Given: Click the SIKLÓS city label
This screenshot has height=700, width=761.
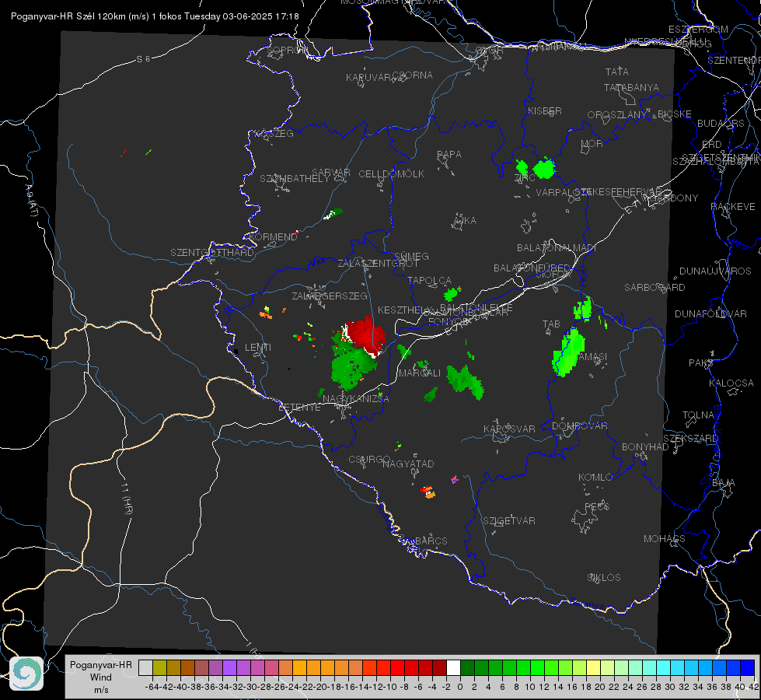Looking at the screenshot, I should pyautogui.click(x=604, y=578).
